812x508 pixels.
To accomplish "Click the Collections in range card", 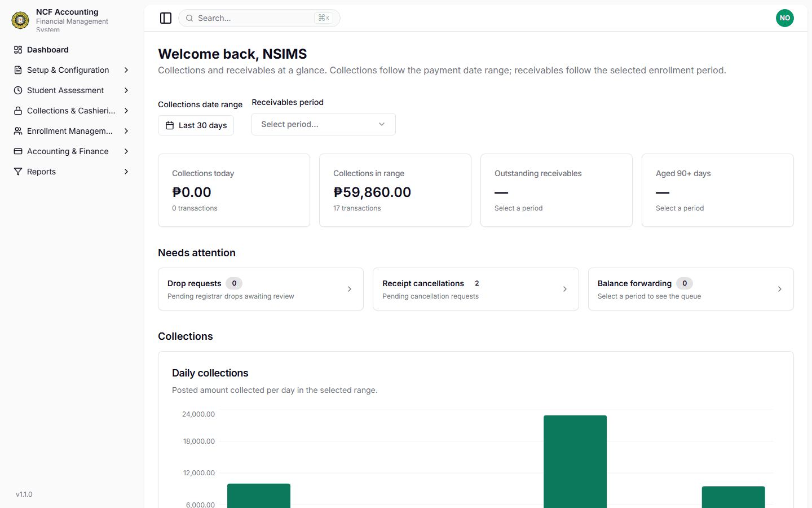I will (395, 190).
